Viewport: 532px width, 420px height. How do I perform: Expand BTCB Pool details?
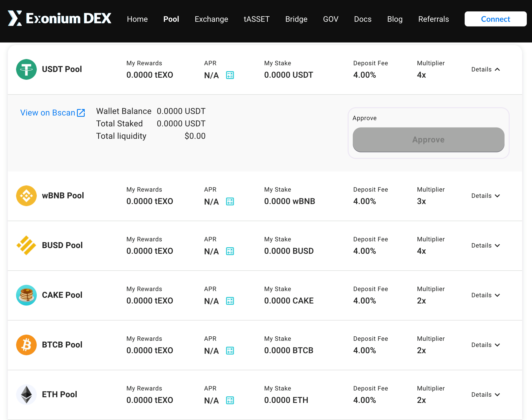486,345
